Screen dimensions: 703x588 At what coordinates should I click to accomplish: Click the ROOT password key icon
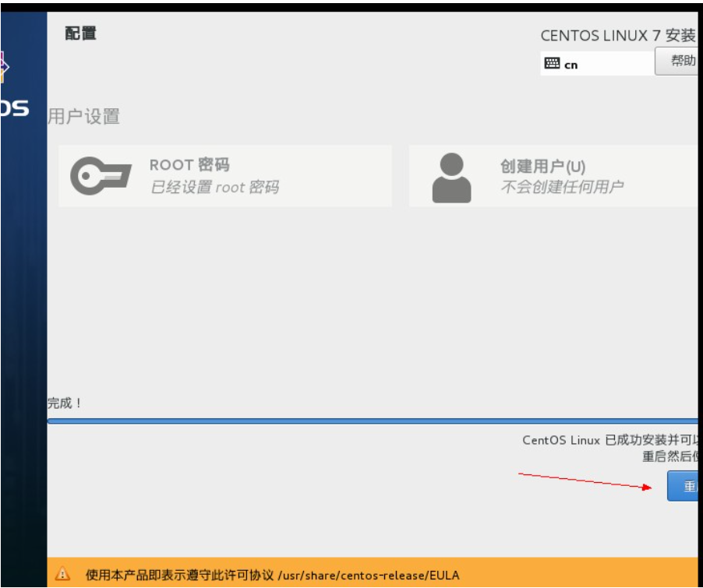101,176
